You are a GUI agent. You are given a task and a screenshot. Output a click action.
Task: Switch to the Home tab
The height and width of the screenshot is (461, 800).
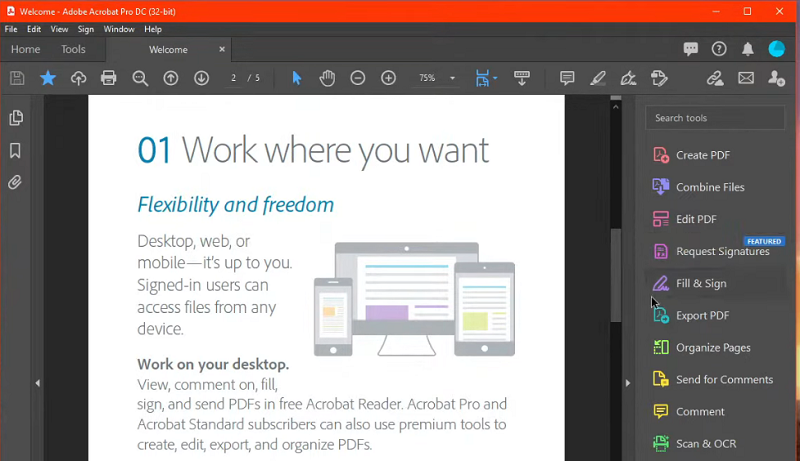pos(26,49)
